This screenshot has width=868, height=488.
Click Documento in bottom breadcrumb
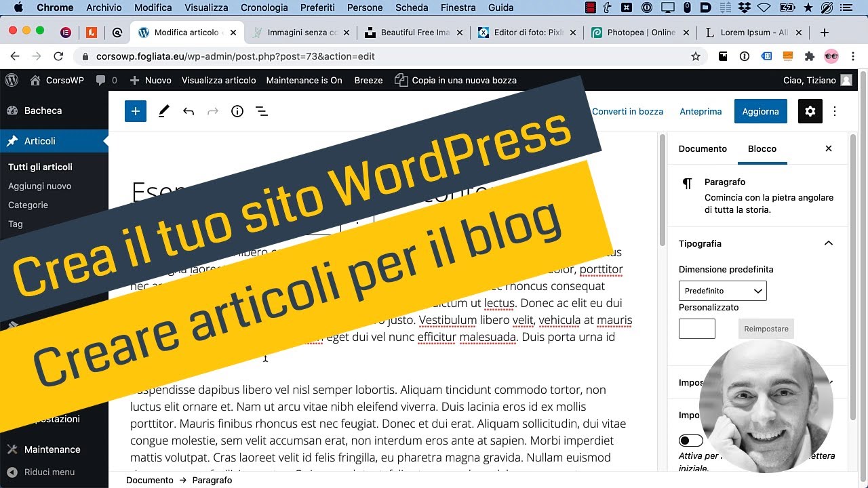(x=150, y=480)
